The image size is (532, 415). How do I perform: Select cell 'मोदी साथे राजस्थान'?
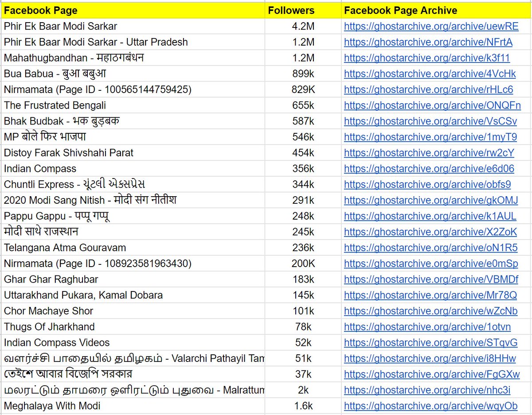pos(133,232)
